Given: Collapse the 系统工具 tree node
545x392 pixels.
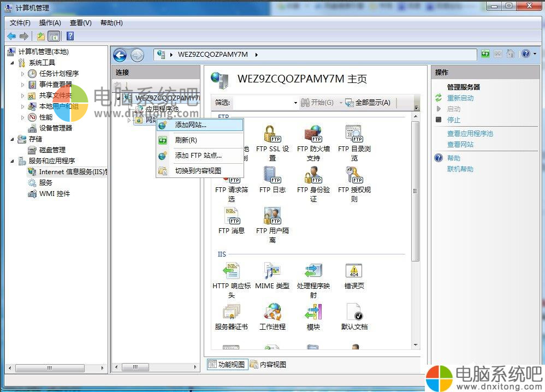Looking at the screenshot, I should (13, 63).
